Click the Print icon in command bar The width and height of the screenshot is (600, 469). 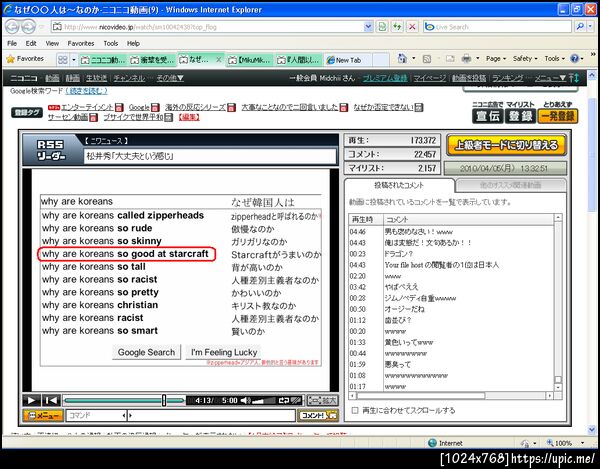coord(466,59)
